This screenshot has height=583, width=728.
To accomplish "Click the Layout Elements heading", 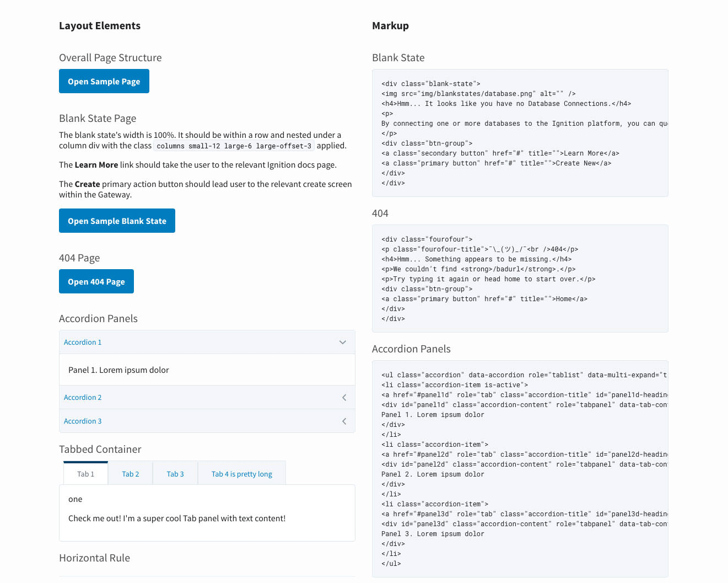I will (100, 26).
